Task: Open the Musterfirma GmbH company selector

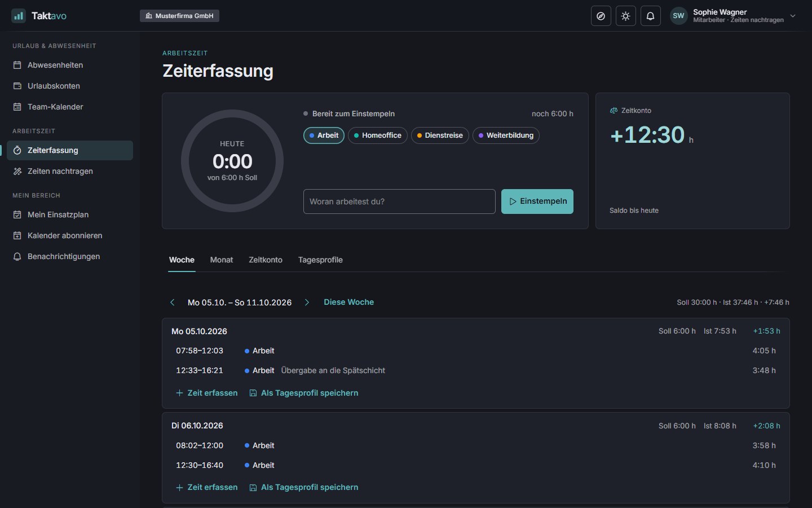Action: point(179,16)
